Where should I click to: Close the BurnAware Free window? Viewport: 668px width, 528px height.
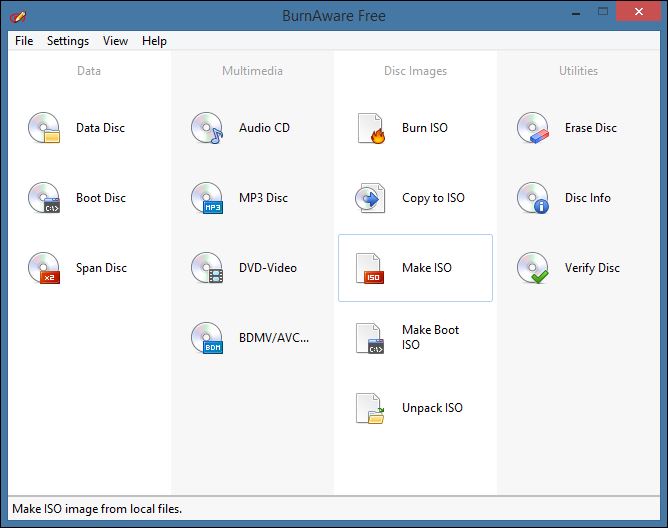point(638,12)
